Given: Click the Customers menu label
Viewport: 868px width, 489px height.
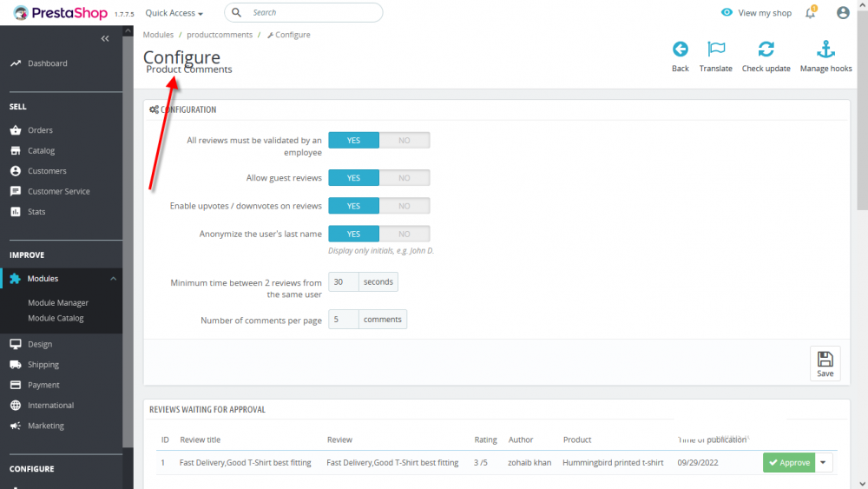Looking at the screenshot, I should click(x=47, y=171).
